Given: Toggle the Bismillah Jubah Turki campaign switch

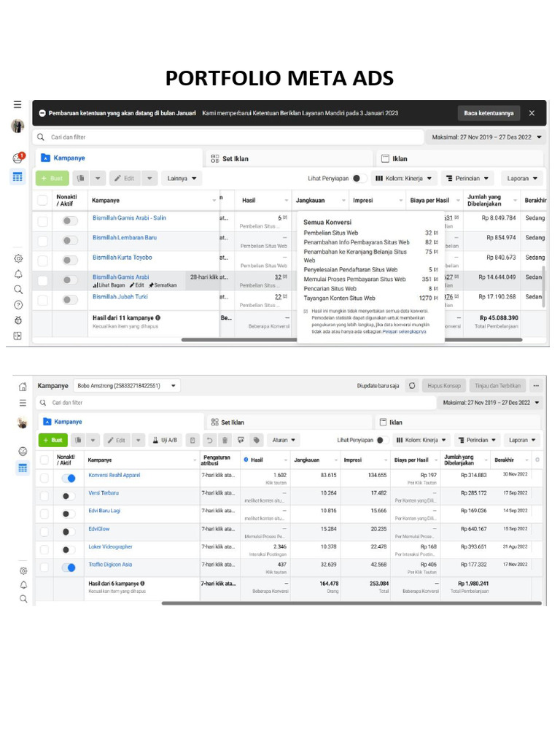Looking at the screenshot, I should [70, 300].
